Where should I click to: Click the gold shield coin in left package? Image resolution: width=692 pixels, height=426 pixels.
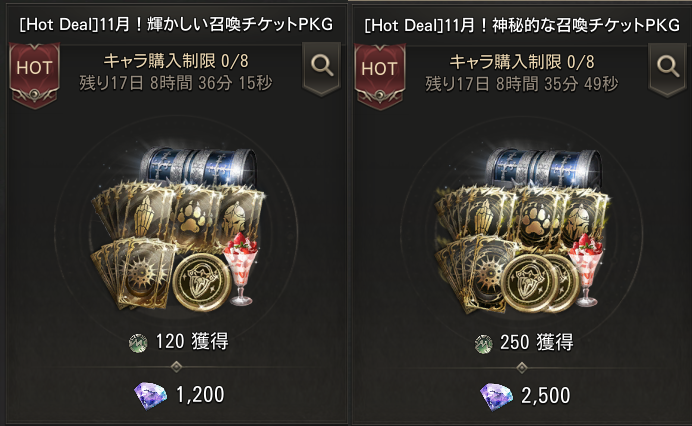(x=202, y=282)
